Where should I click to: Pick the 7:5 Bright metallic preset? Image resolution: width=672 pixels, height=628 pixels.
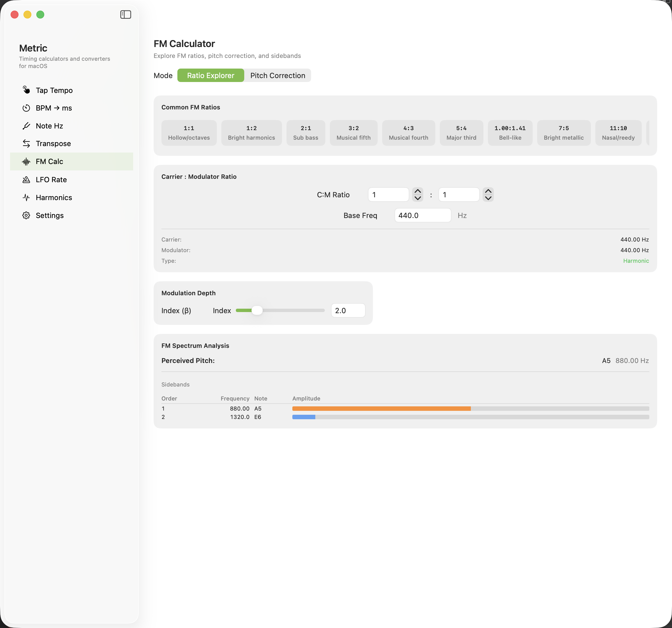click(563, 133)
